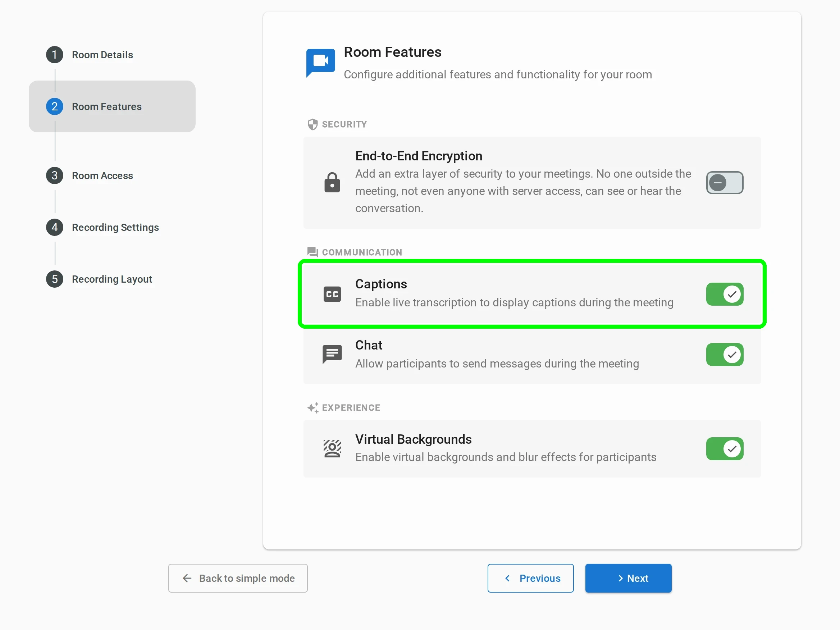Viewport: 840px width, 630px height.
Task: Click the Room Features video camera icon
Action: [320, 63]
